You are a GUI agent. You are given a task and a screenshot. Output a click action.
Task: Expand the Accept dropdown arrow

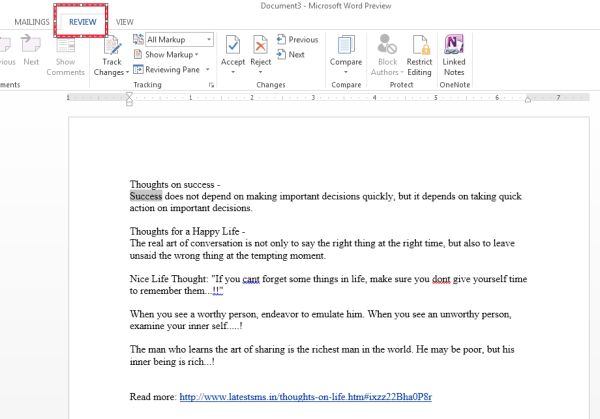pos(233,72)
